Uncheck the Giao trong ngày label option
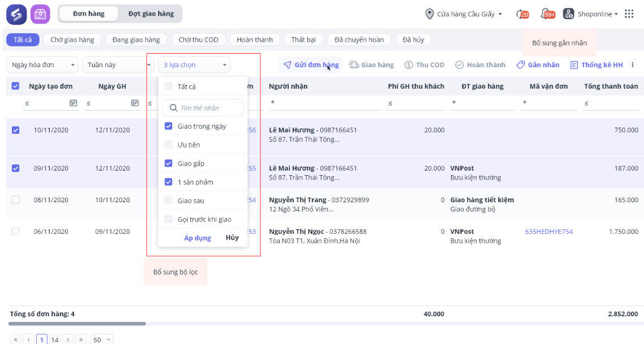 168,127
